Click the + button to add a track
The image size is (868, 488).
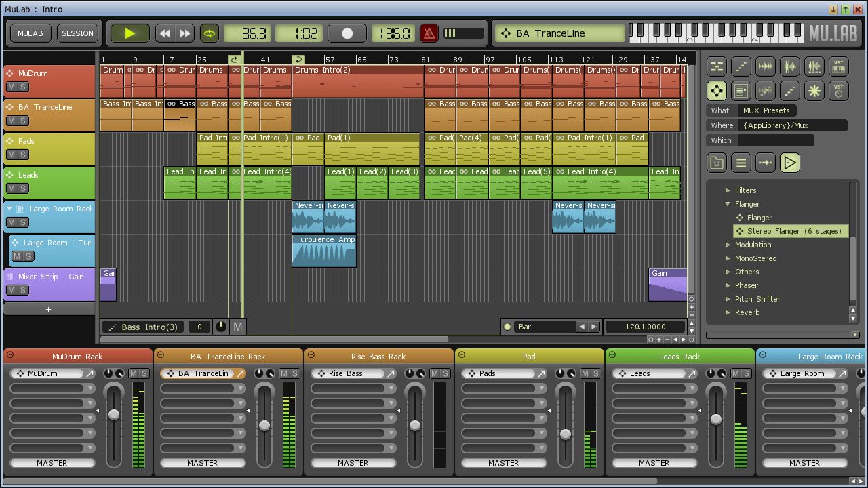point(48,309)
